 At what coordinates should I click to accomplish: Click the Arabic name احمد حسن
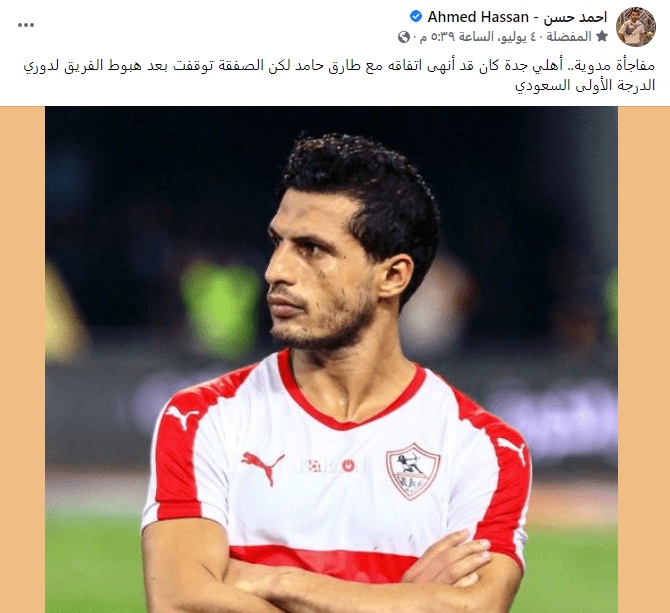(x=575, y=18)
